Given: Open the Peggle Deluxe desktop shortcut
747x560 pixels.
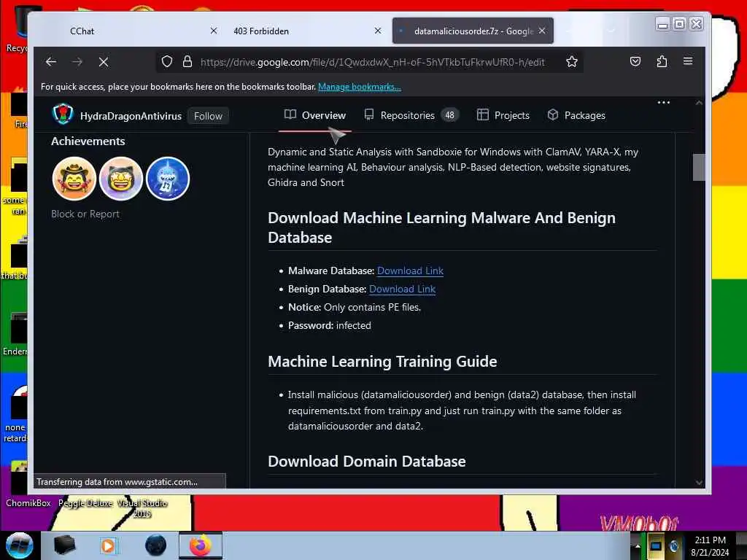Looking at the screenshot, I should [85, 503].
